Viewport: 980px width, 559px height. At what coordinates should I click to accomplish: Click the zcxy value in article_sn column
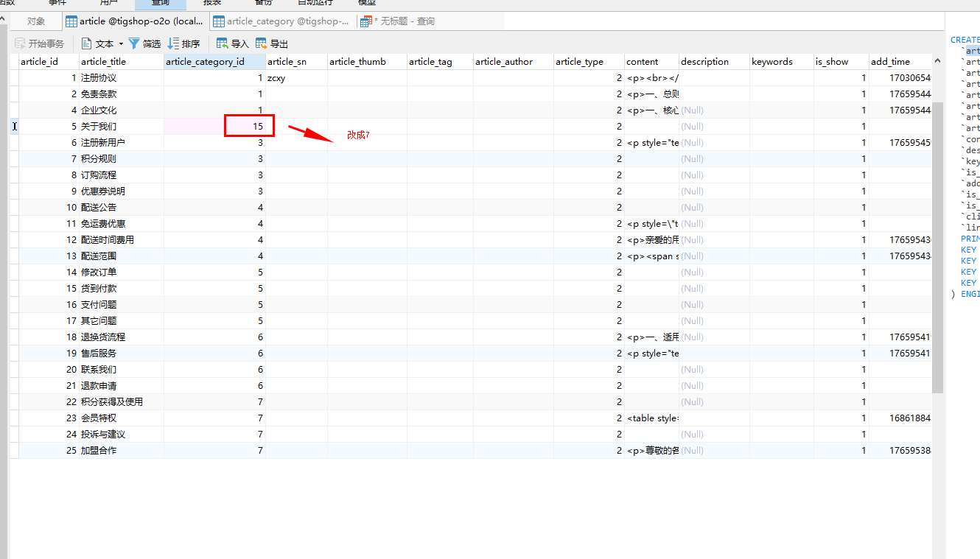276,78
